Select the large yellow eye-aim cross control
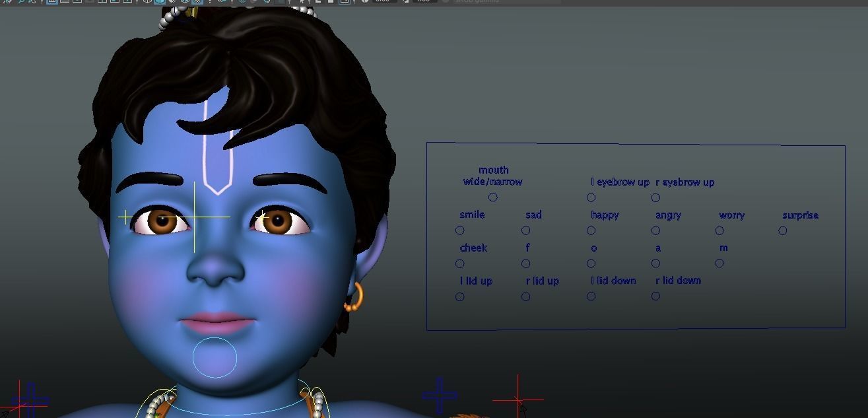The width and height of the screenshot is (868, 418). point(194,217)
